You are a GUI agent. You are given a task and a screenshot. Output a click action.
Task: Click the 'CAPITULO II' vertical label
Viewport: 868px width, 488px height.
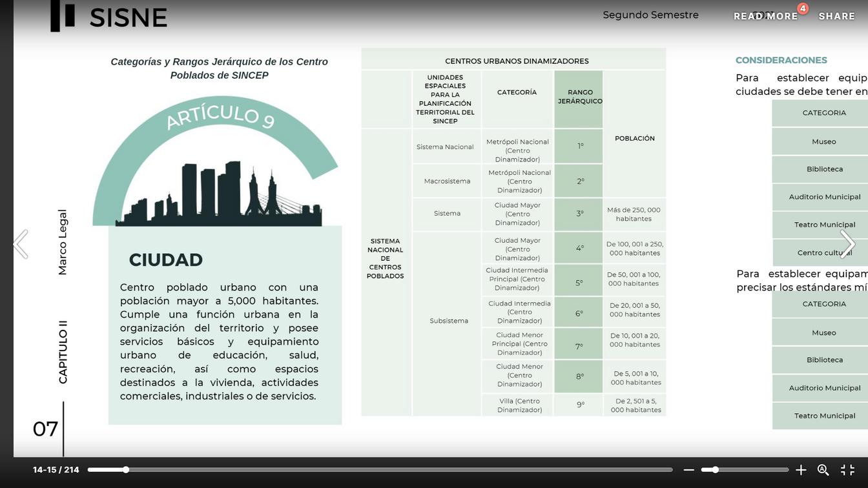pos(63,352)
